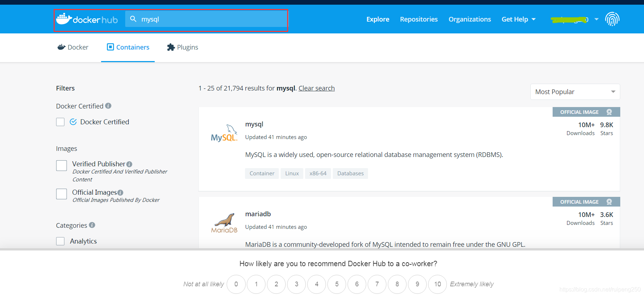Click Docker Certified heading info icon
This screenshot has width=644, height=296.
point(108,106)
